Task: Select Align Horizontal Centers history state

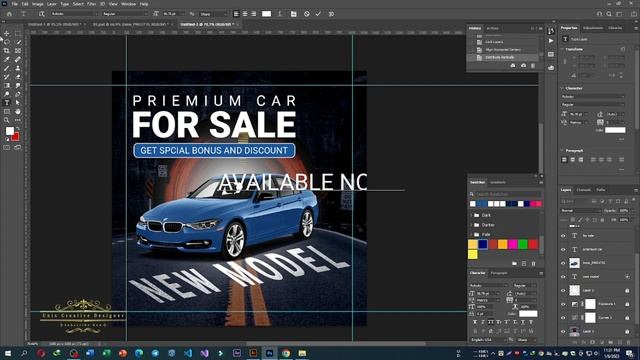Action: pyautogui.click(x=503, y=50)
